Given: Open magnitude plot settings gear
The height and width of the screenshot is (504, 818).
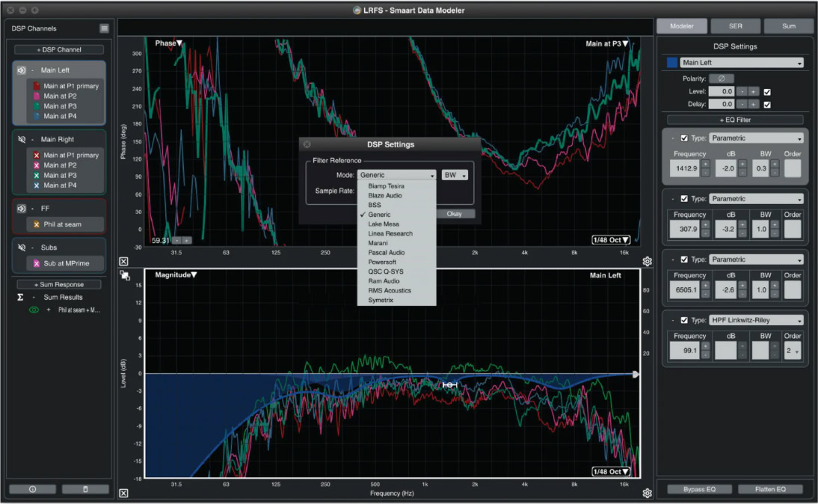Looking at the screenshot, I should [647, 493].
